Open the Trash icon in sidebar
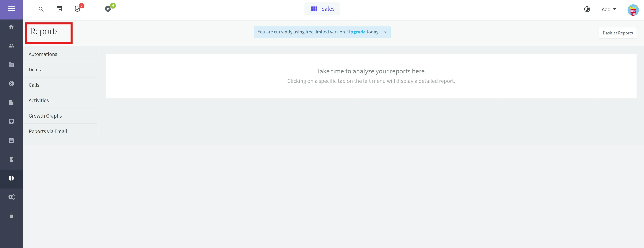 (x=11, y=216)
